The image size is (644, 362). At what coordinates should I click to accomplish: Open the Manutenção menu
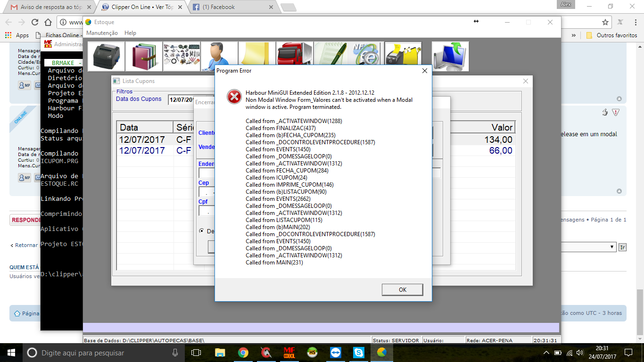click(102, 33)
